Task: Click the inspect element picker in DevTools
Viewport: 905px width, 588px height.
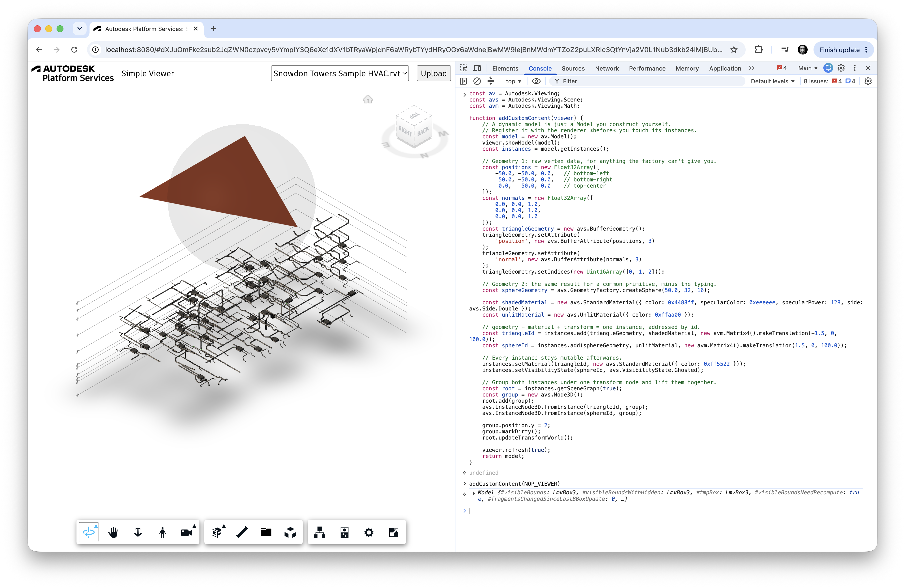Action: pos(463,68)
